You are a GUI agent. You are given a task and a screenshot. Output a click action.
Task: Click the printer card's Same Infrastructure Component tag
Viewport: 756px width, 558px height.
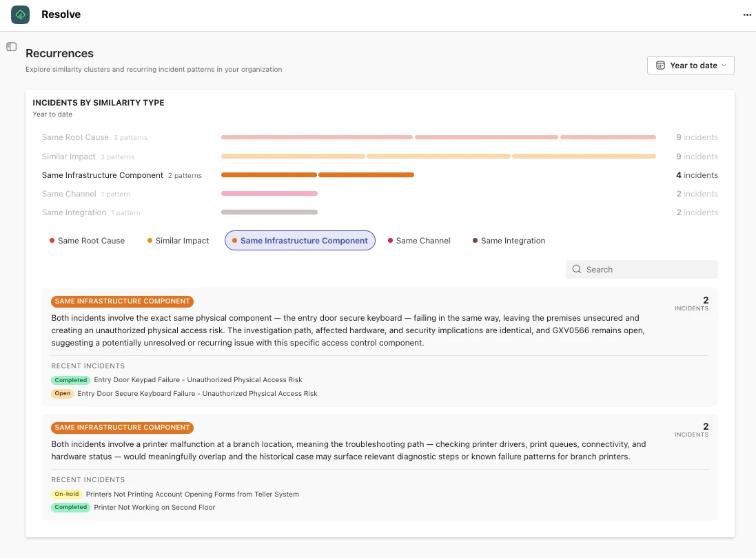click(x=123, y=428)
